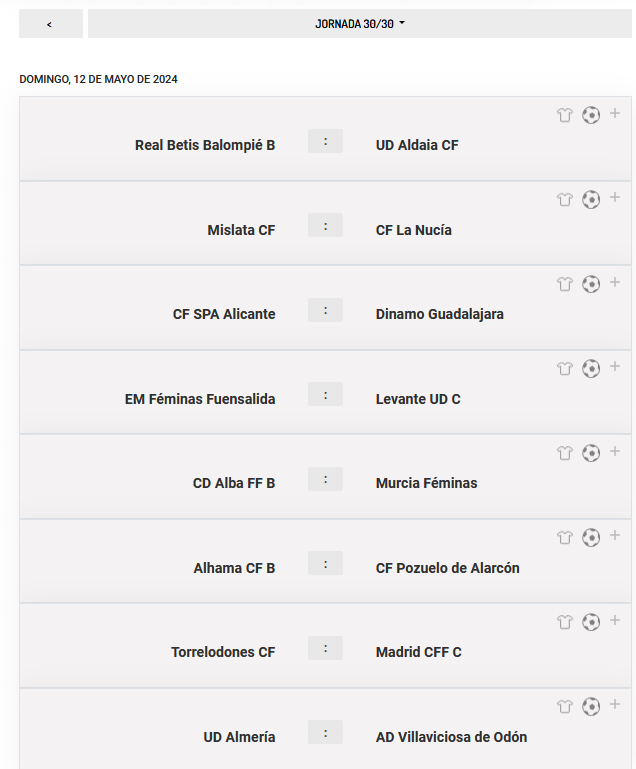Viewport: 636px width, 769px height.
Task: Open shirt icon for Torrelodones CF match
Action: (565, 622)
